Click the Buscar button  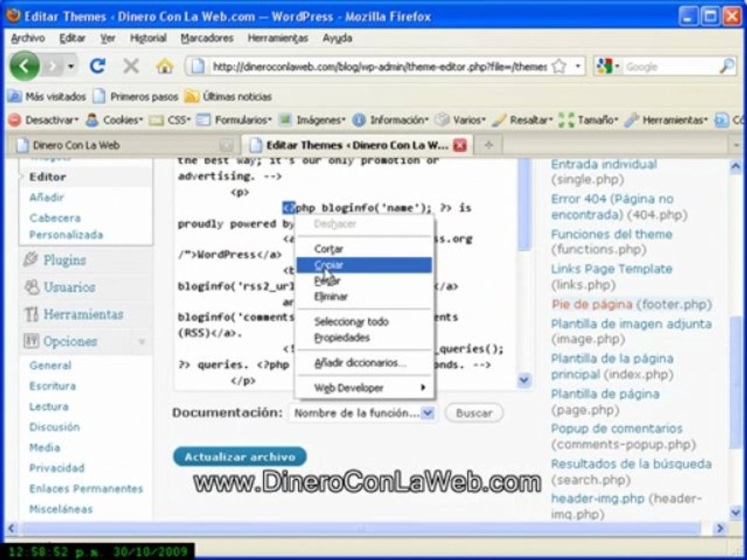click(x=474, y=413)
